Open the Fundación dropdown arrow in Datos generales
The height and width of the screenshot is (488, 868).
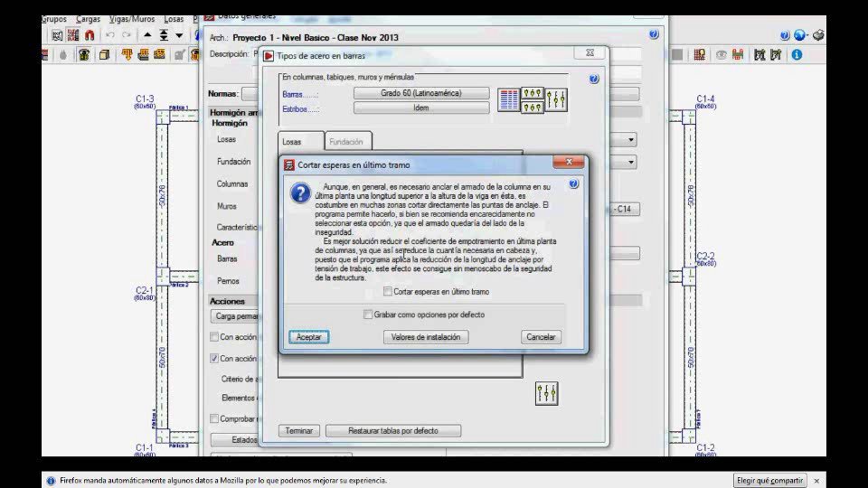click(x=630, y=162)
